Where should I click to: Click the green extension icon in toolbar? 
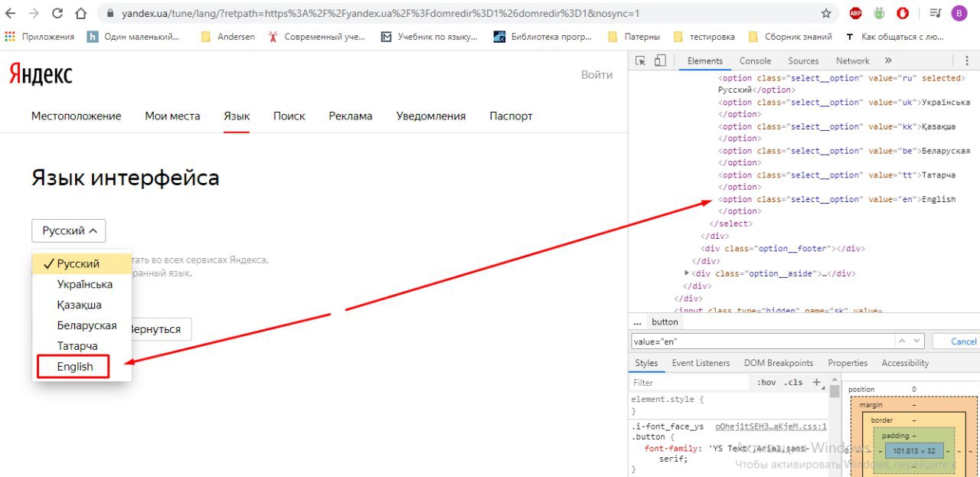[x=880, y=13]
